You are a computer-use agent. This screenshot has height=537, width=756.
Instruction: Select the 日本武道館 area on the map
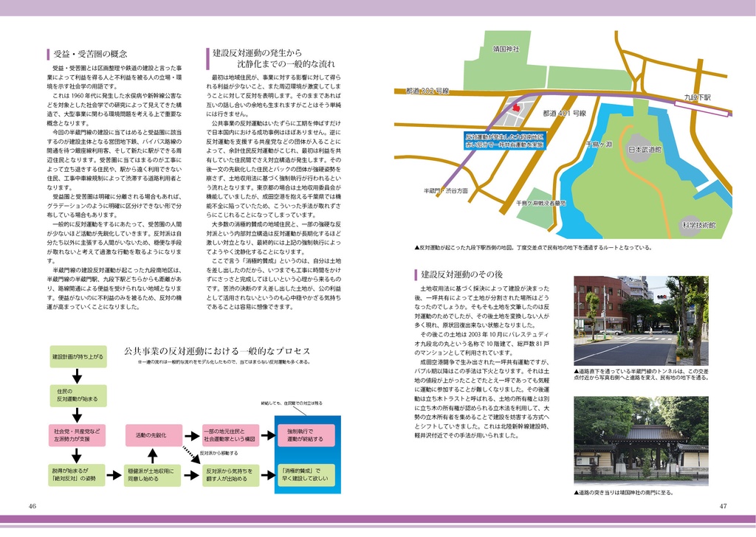[x=645, y=150]
